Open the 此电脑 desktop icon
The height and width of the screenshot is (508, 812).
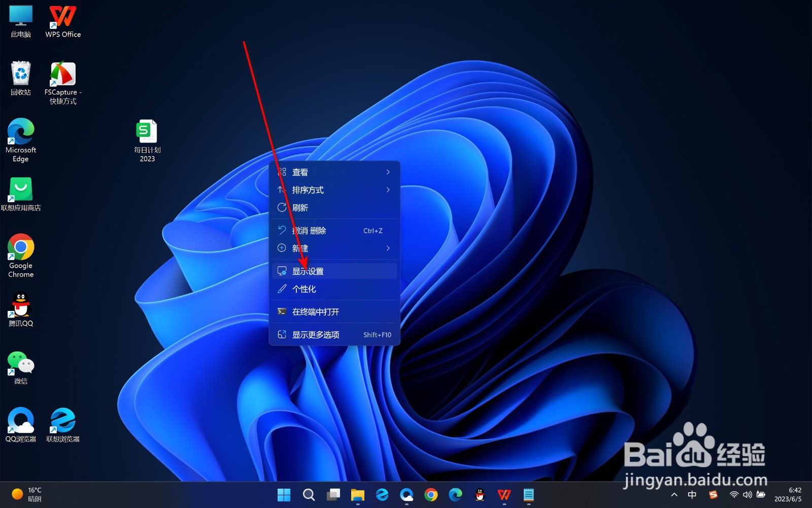[x=21, y=21]
